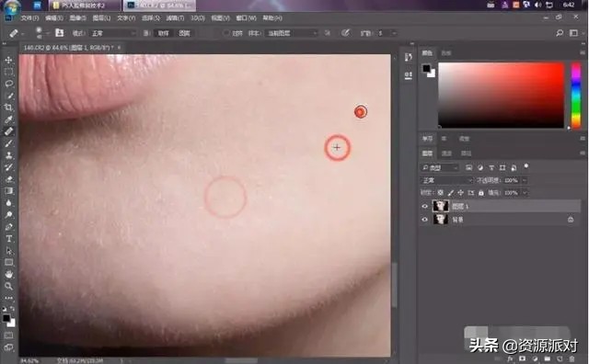The width and height of the screenshot is (589, 364).
Task: Open the Diffusion value dropdown
Action: click(x=394, y=33)
